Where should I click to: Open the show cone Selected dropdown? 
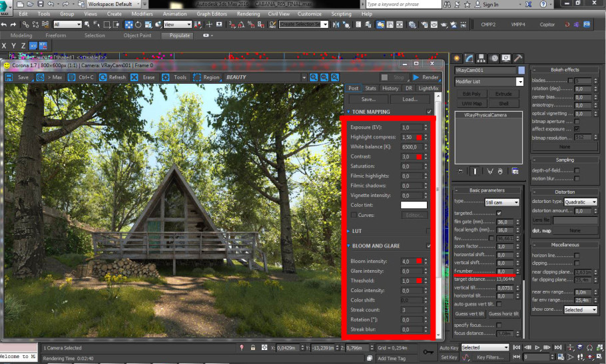tap(581, 309)
